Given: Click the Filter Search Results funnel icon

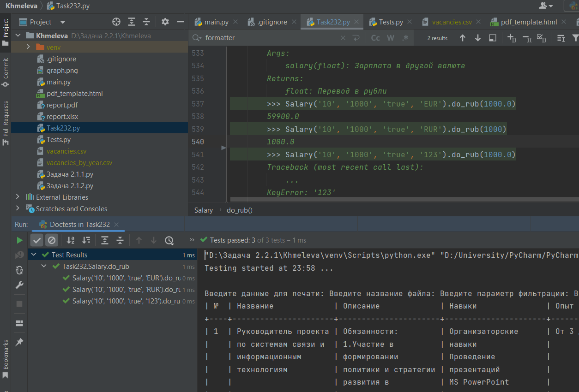Looking at the screenshot, I should tap(575, 38).
